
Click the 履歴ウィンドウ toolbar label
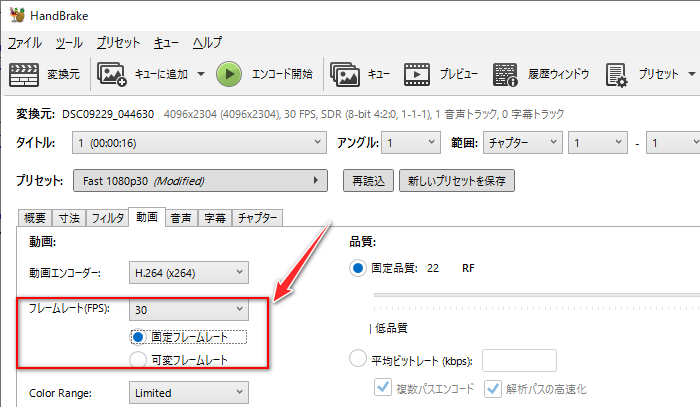(558, 74)
